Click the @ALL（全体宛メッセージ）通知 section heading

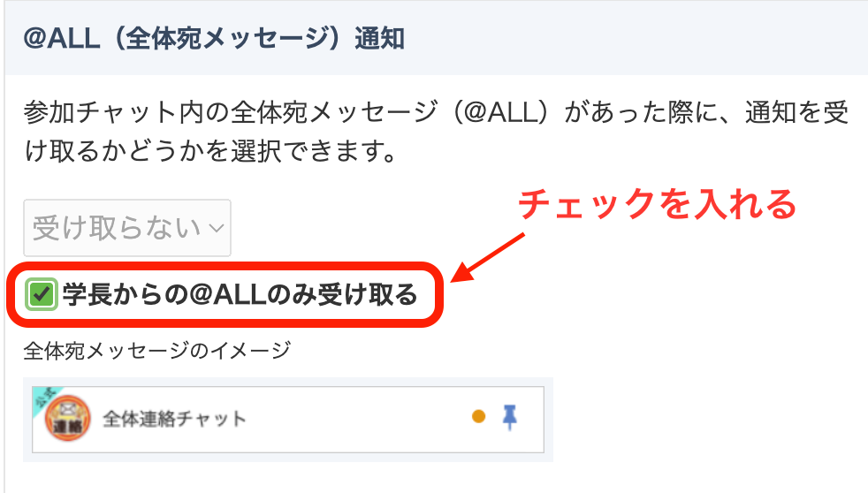[x=214, y=39]
